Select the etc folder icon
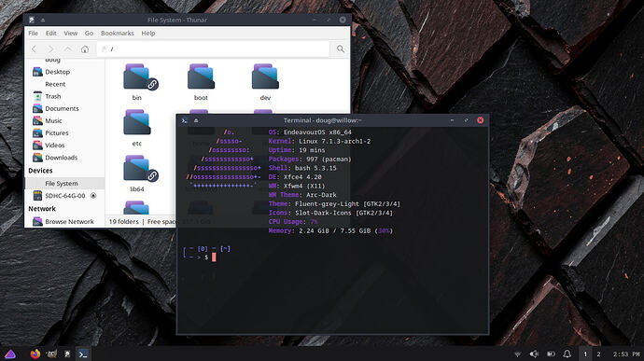644x361 pixels. click(137, 123)
